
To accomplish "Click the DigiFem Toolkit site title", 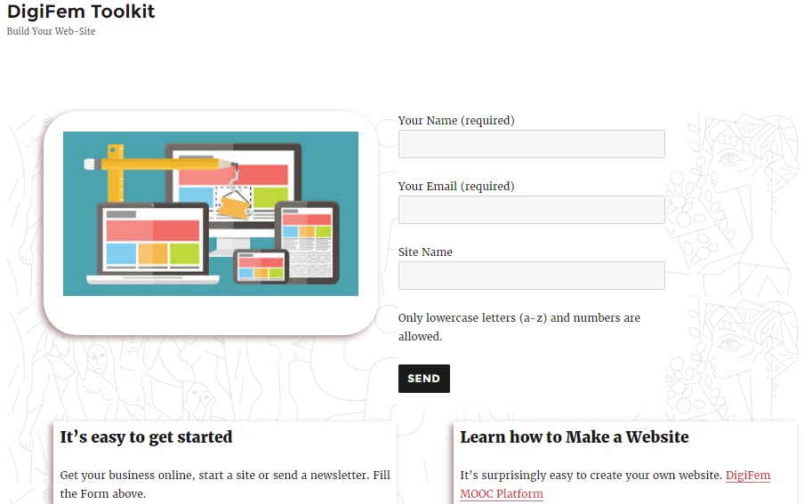I will [x=81, y=12].
